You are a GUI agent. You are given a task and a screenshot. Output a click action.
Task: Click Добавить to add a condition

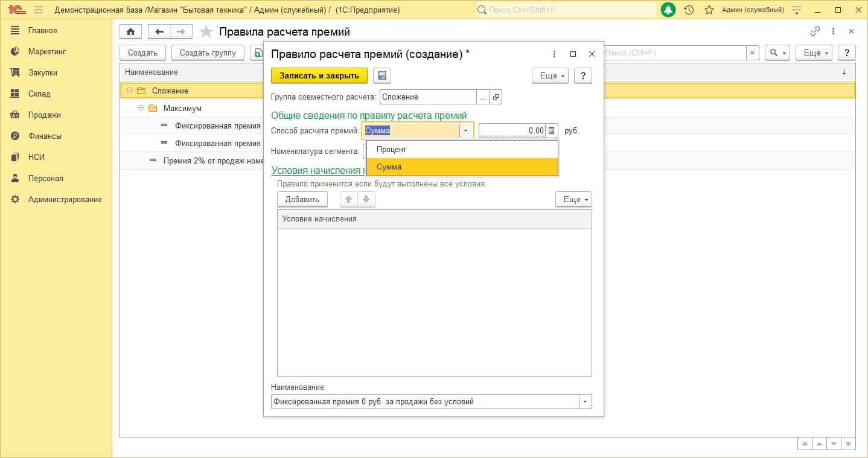302,199
